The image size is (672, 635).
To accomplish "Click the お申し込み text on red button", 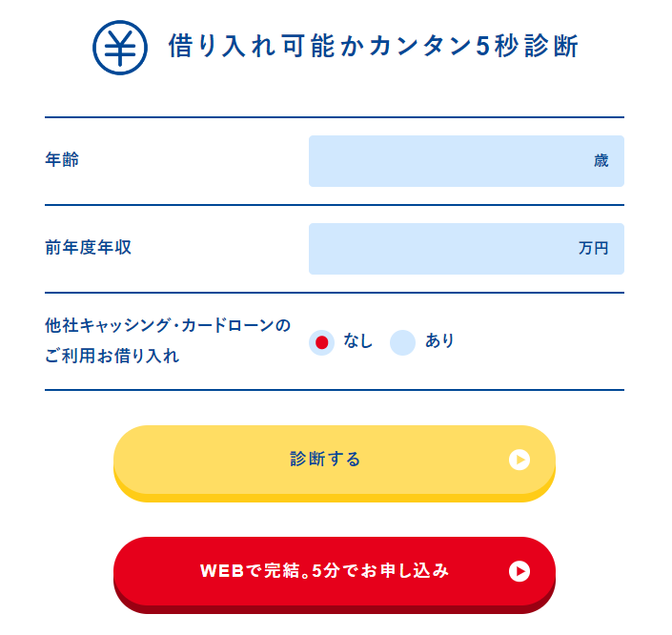I will tap(404, 571).
